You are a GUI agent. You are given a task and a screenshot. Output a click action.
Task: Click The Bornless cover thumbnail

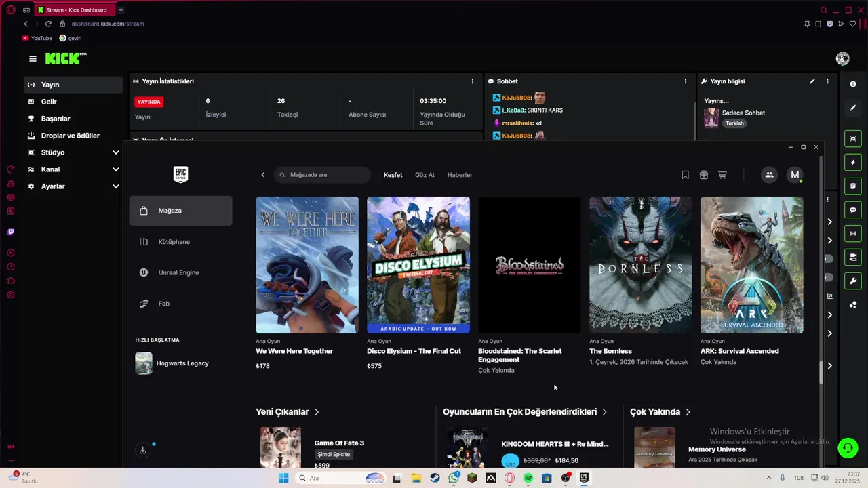[641, 265]
